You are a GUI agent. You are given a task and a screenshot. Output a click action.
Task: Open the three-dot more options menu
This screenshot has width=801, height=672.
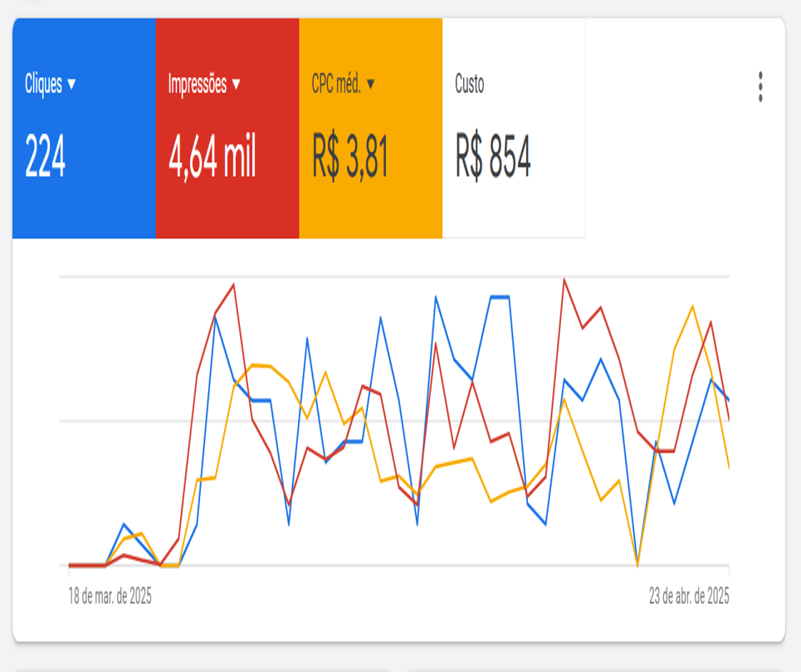pos(759,87)
